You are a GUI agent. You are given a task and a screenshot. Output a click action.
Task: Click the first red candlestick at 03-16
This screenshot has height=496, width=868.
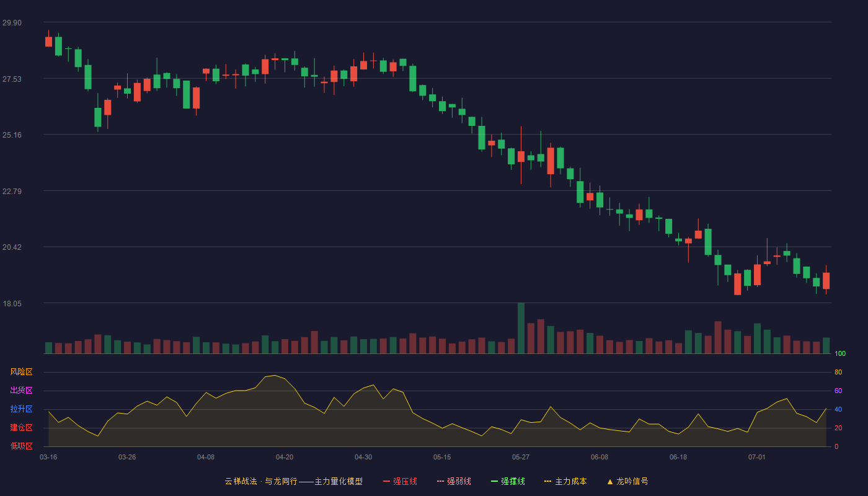pos(48,41)
